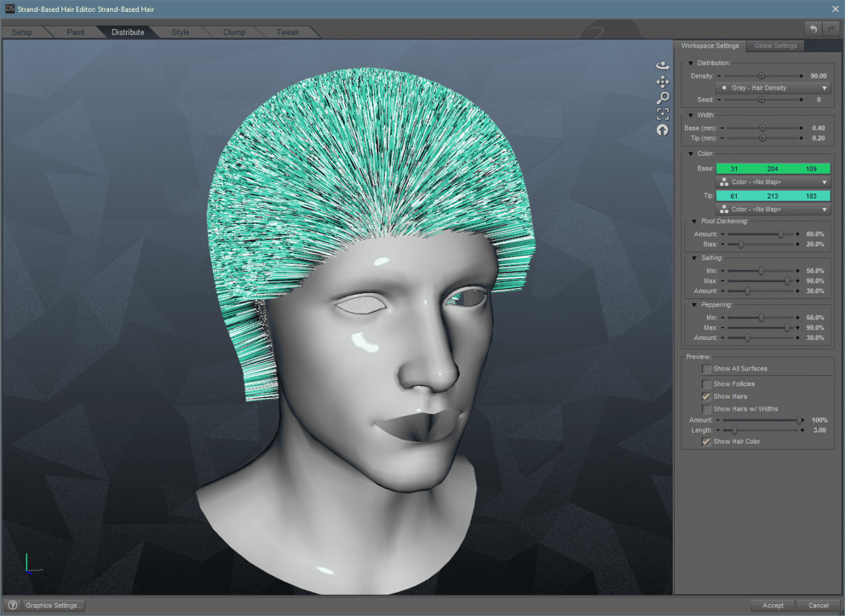Select the orbit camera tool
The image size is (845, 616).
tap(663, 65)
